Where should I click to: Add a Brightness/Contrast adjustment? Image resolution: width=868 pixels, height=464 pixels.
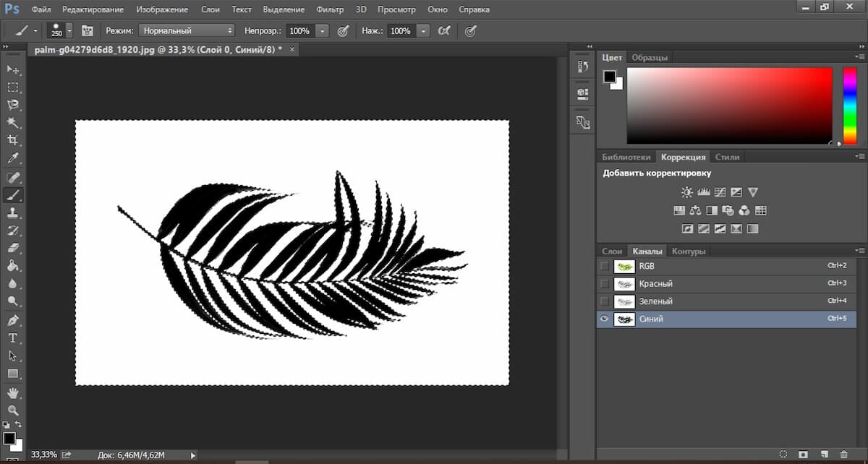(686, 192)
